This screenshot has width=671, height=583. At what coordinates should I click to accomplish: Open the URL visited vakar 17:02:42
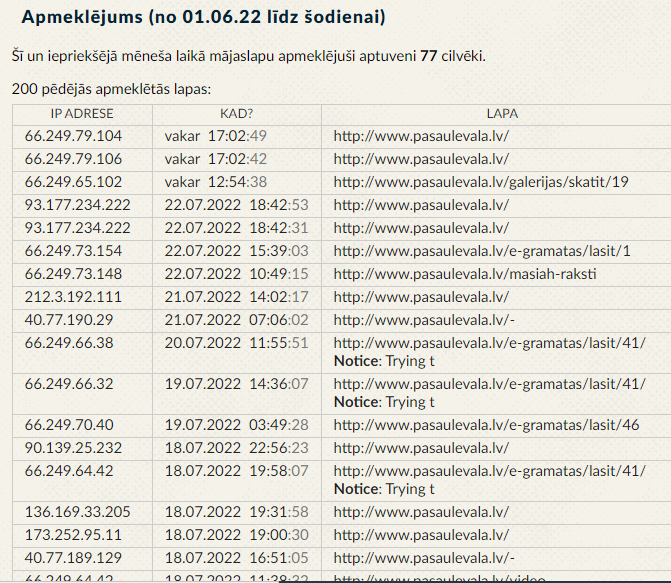point(421,159)
